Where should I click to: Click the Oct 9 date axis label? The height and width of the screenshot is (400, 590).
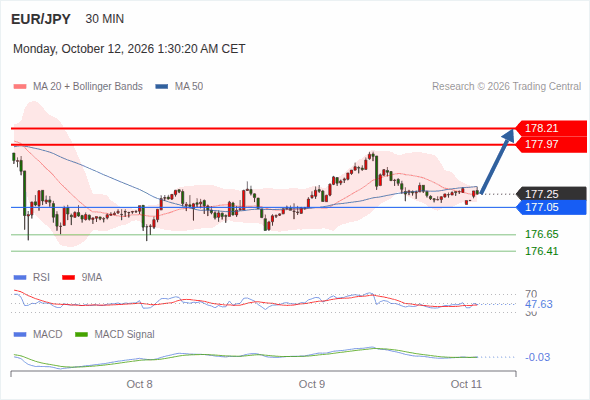click(x=312, y=384)
